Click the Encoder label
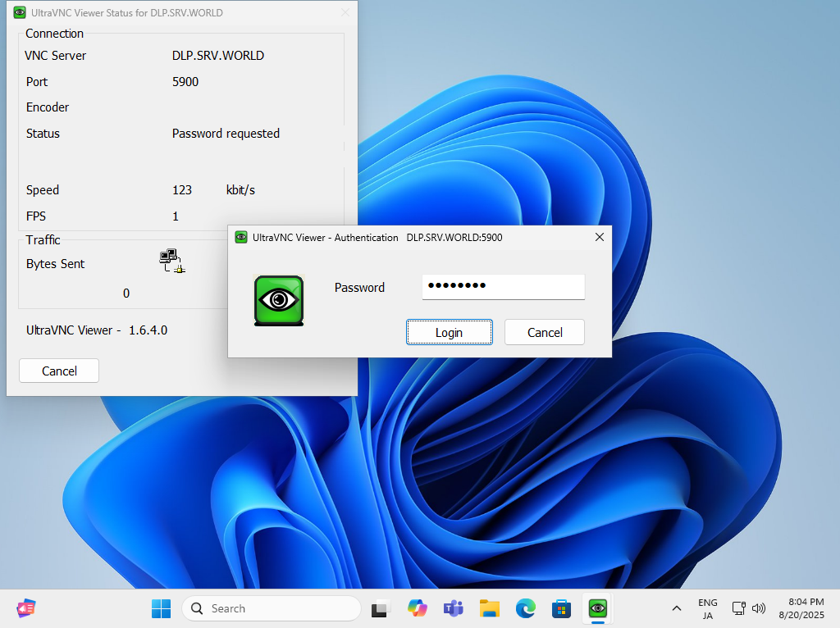This screenshot has width=840, height=628. pyautogui.click(x=48, y=107)
